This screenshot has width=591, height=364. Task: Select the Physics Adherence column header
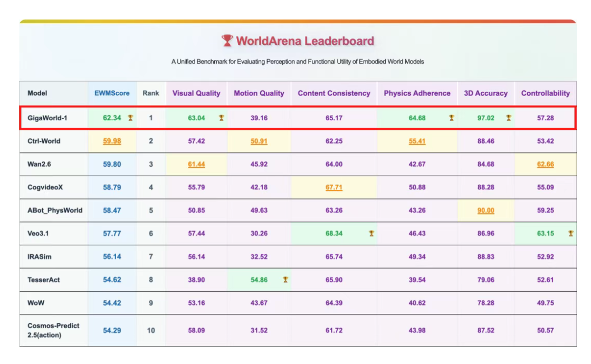(x=417, y=93)
